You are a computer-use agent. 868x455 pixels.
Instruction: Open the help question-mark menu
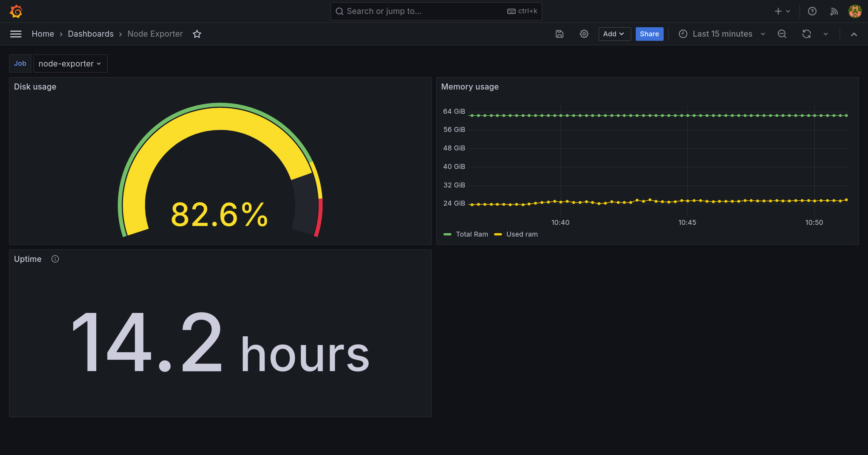click(812, 11)
